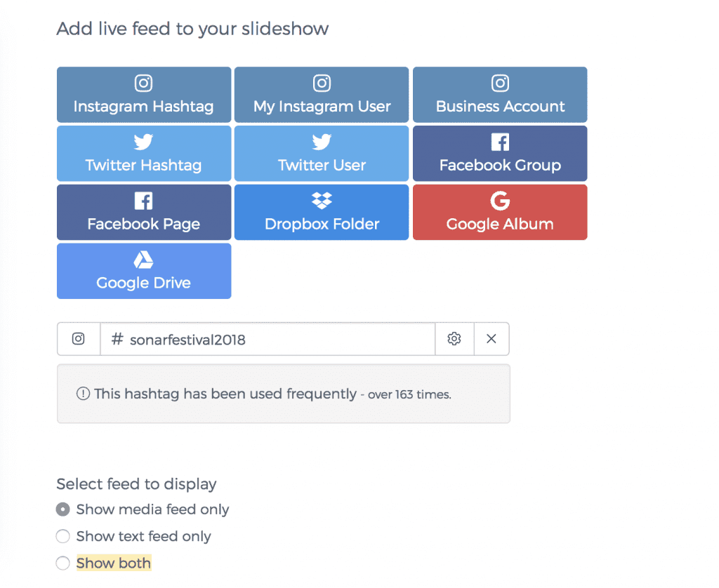Click the Instagram Hashtag feed button

click(143, 95)
